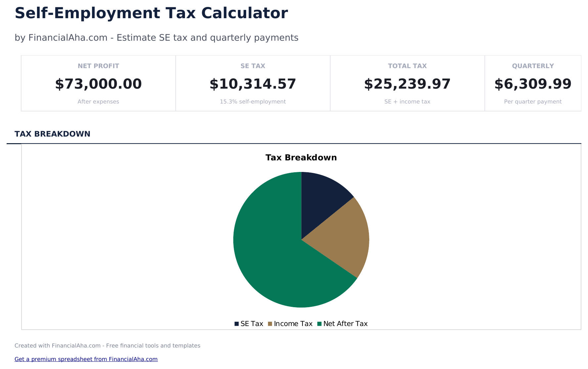Open the premium spreadsheet link
588x369 pixels.
(x=86, y=359)
